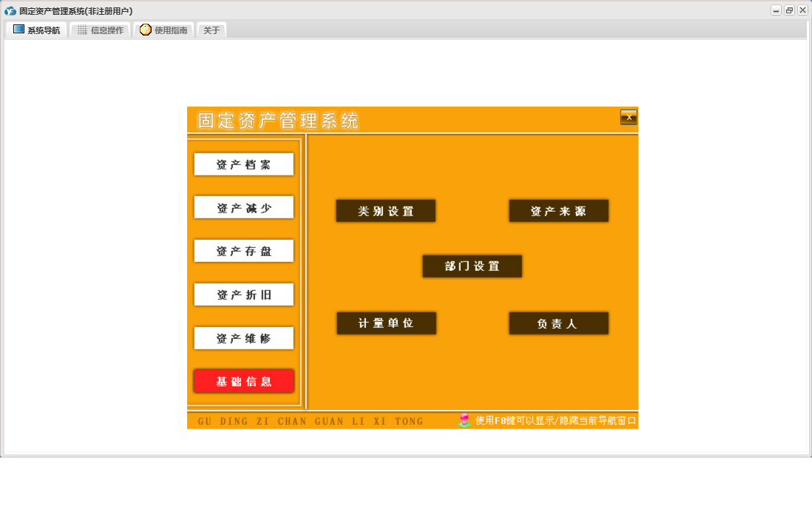Click the 固定资产管理系统 panel heading
The height and width of the screenshot is (530, 812).
coord(278,121)
